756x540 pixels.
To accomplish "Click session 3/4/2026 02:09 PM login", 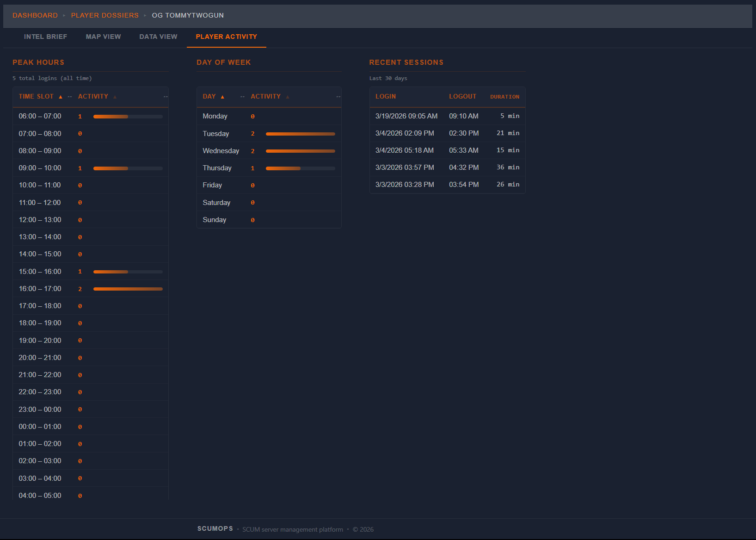I will tap(405, 133).
